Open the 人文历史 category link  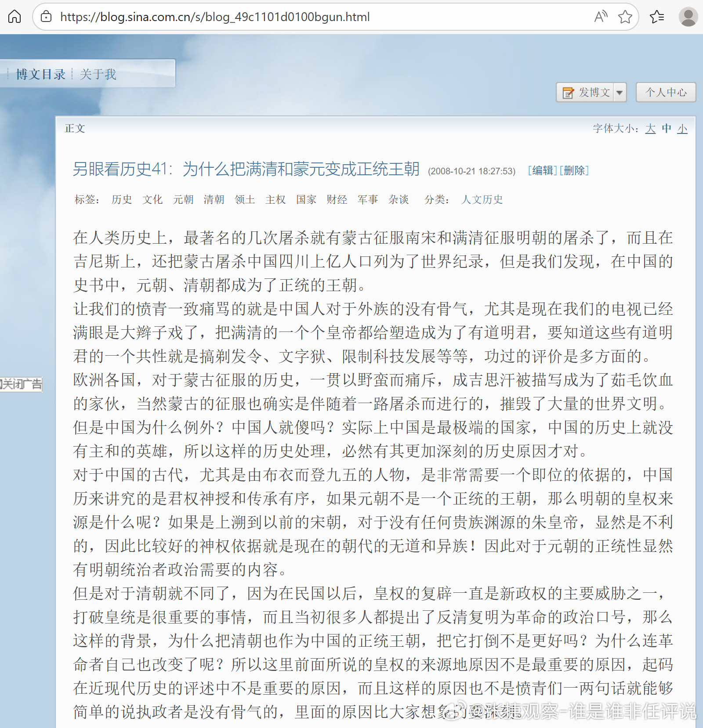click(482, 200)
